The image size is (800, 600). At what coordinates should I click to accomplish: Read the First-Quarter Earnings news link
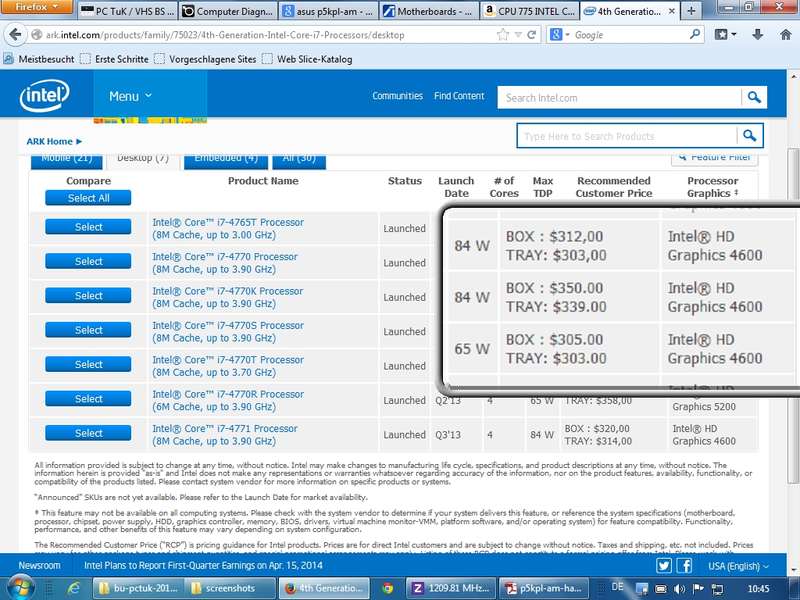tap(204, 565)
